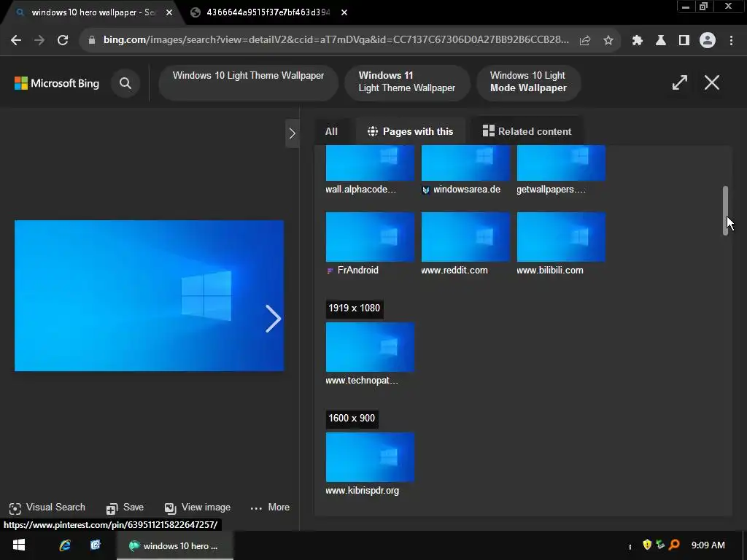Screen dimensions: 747x560
Task: Open the second pinned taskbar app
Action: coord(96,545)
